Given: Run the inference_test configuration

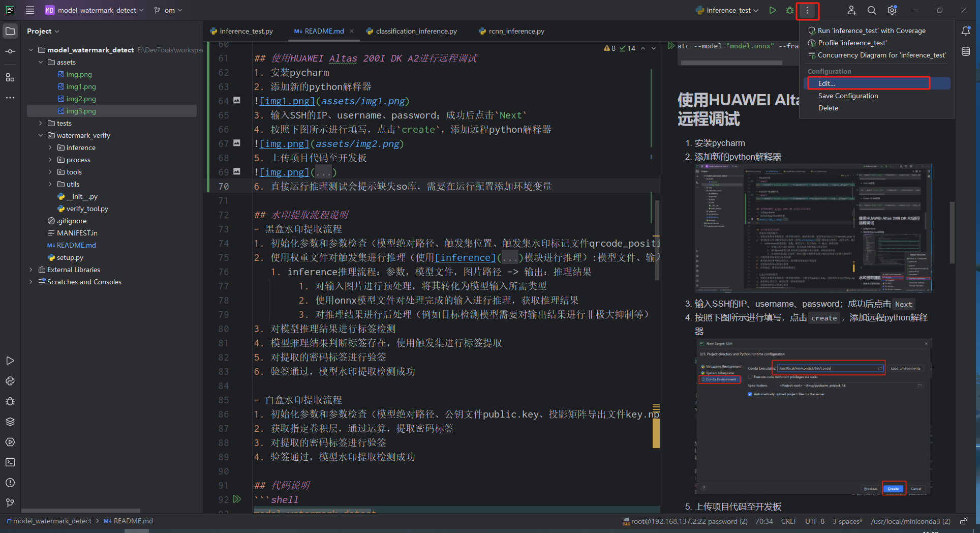Looking at the screenshot, I should point(773,10).
